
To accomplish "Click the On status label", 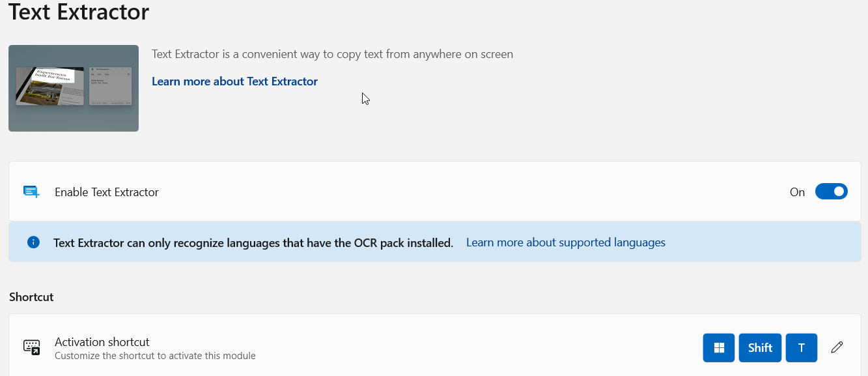I will click(x=797, y=192).
